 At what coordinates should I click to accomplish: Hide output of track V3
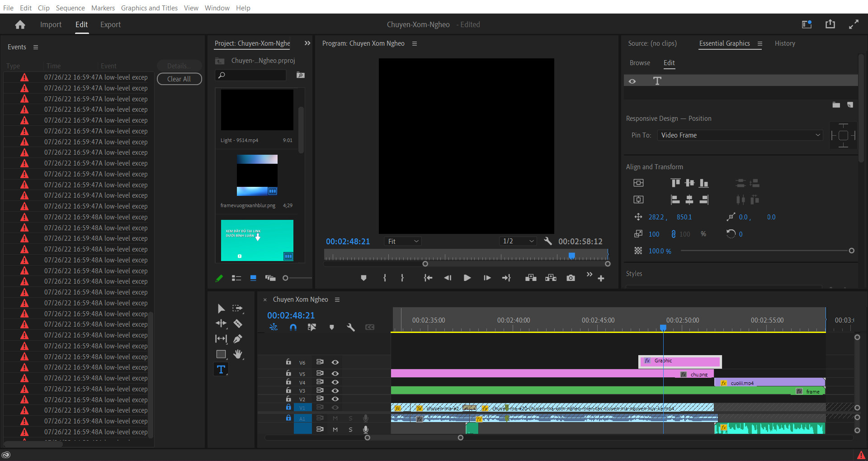(x=335, y=390)
